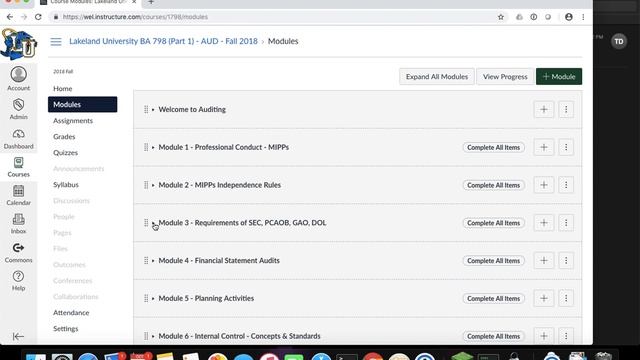Click drag handle for Module 4

(146, 260)
